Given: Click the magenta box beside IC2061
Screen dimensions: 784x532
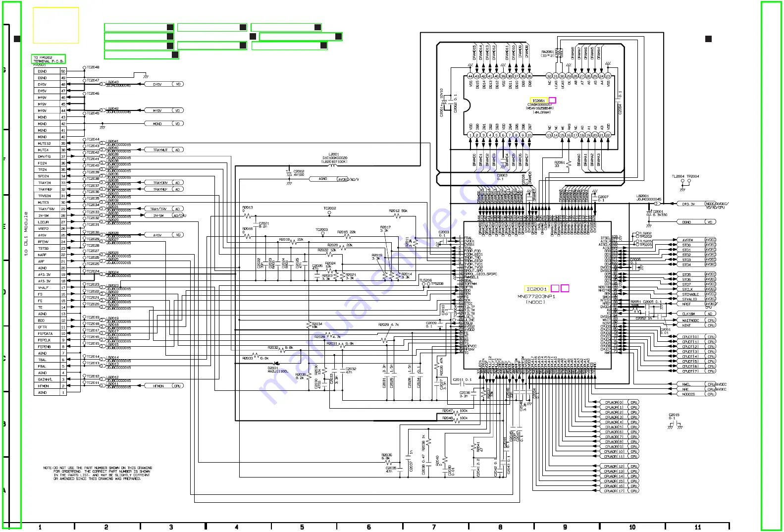Looking at the screenshot, I should coord(552,101).
